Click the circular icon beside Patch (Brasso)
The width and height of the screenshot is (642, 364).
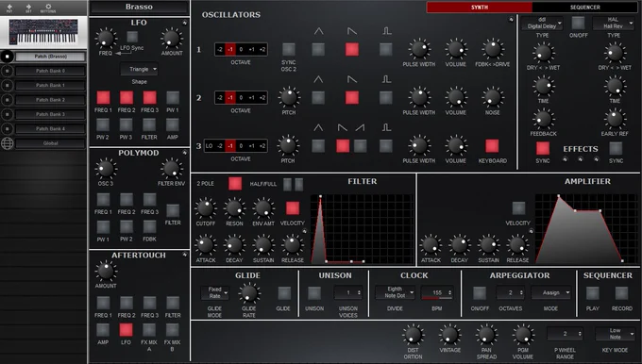7,57
